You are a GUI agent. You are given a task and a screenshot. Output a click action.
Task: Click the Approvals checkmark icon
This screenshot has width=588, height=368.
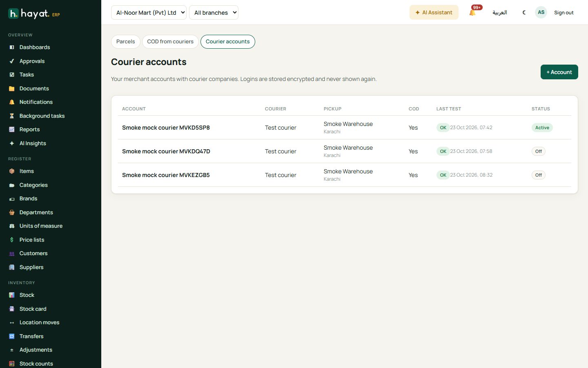pos(12,61)
